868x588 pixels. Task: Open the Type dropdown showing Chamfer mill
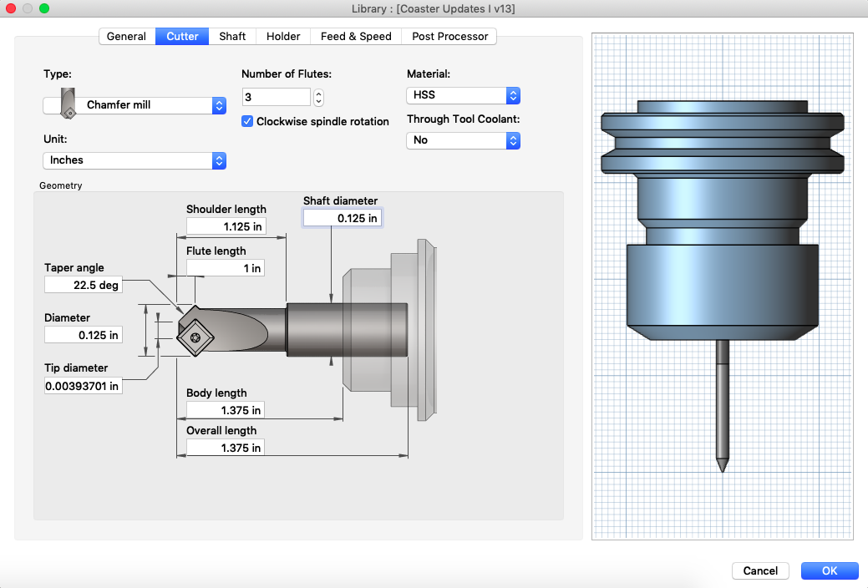point(135,105)
